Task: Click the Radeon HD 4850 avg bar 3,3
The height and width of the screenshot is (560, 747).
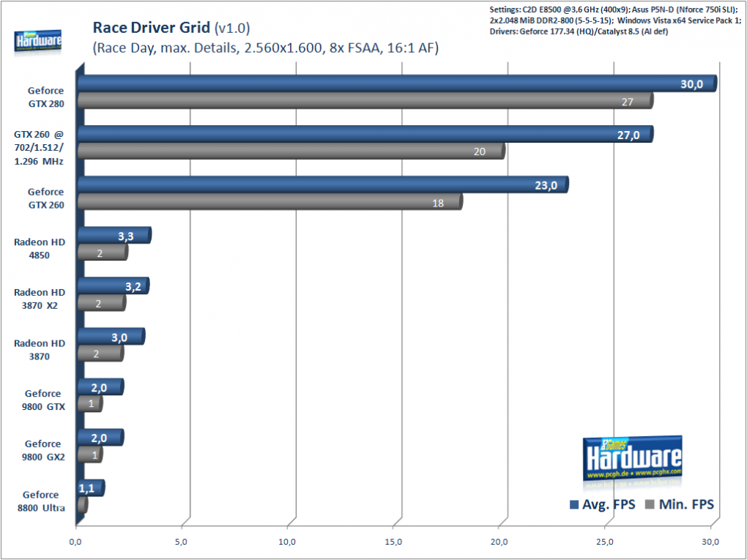Action: pos(114,235)
